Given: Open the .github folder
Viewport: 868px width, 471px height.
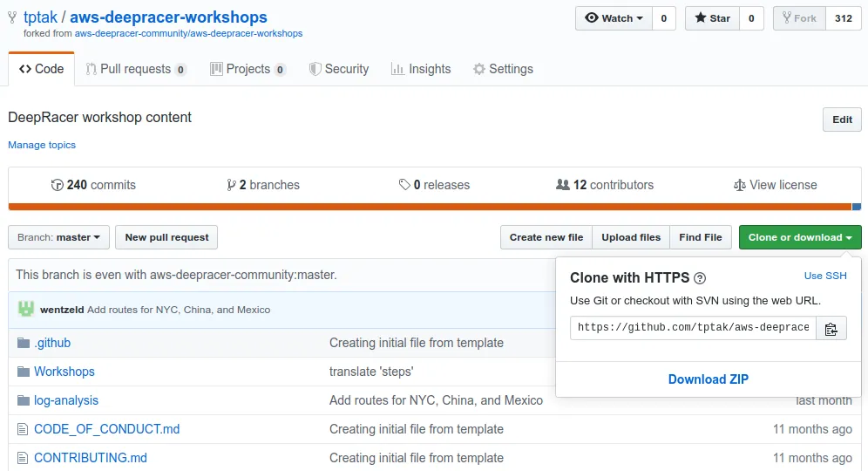Looking at the screenshot, I should tap(52, 343).
